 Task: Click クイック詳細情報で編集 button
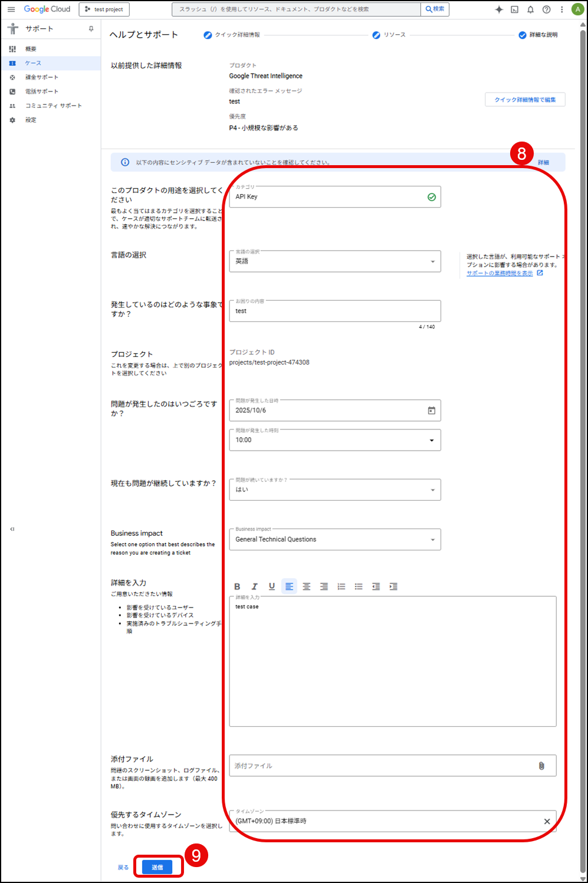[x=525, y=100]
